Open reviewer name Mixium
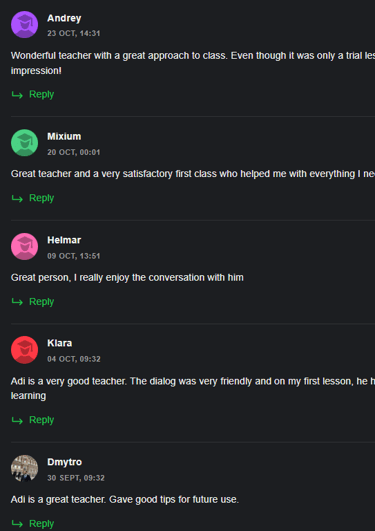Viewport: 375px width, 531px height. (x=64, y=136)
